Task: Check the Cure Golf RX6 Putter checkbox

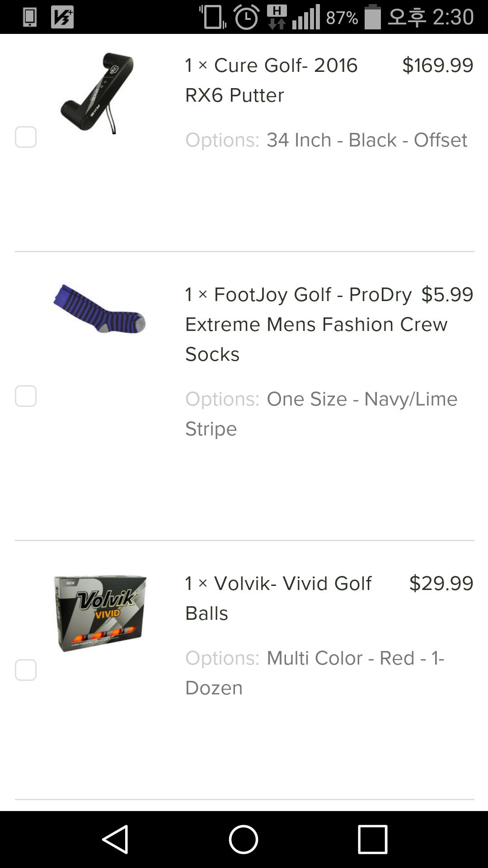Action: (x=26, y=137)
